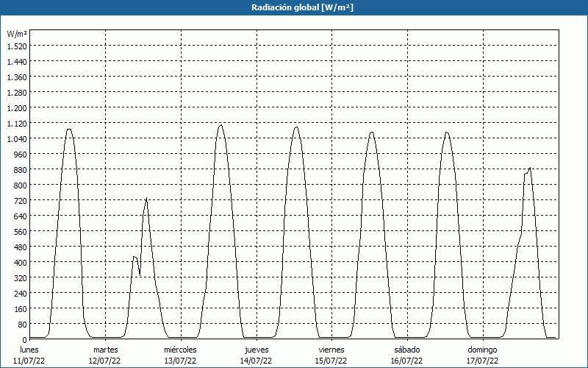The width and height of the screenshot is (588, 368).
Task: Click the 880 y-axis value
Action: (20, 170)
